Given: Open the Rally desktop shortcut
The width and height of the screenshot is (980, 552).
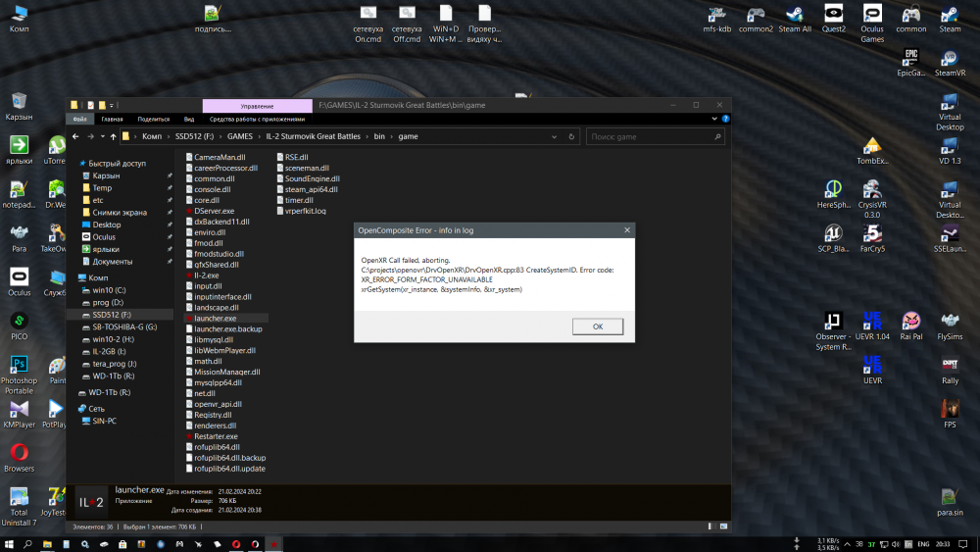Looking at the screenshot, I should 950,370.
